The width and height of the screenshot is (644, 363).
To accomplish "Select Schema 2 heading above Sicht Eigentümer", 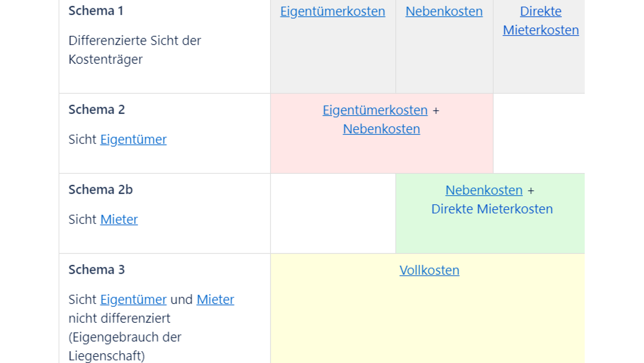I will point(97,110).
